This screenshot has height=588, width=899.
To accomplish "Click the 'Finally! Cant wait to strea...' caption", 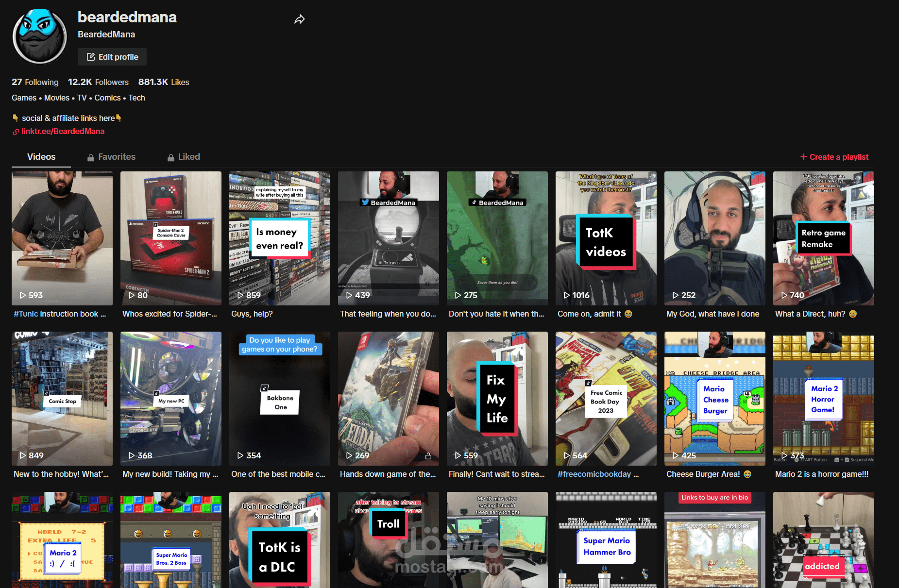I will coord(497,474).
